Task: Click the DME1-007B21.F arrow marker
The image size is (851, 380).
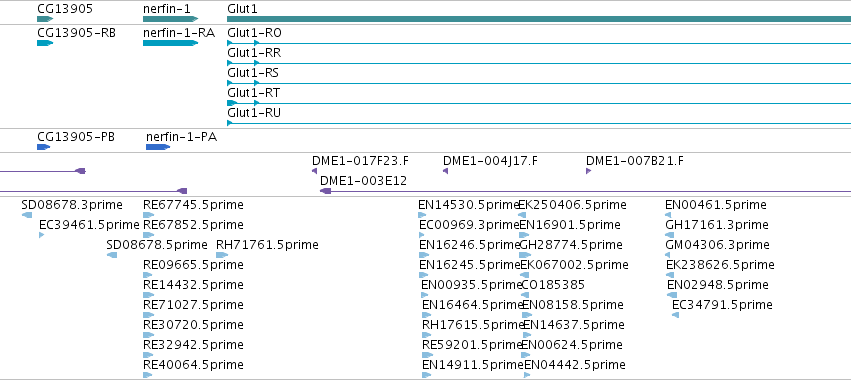Action: [x=589, y=171]
